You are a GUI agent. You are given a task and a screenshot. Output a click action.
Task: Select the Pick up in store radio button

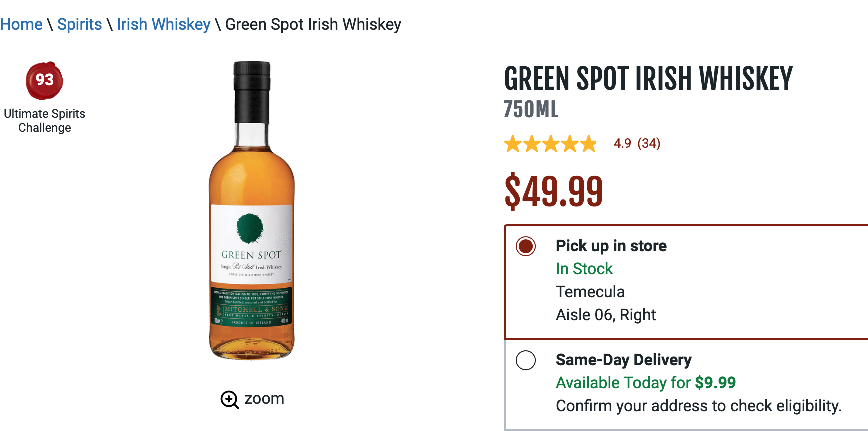[526, 246]
